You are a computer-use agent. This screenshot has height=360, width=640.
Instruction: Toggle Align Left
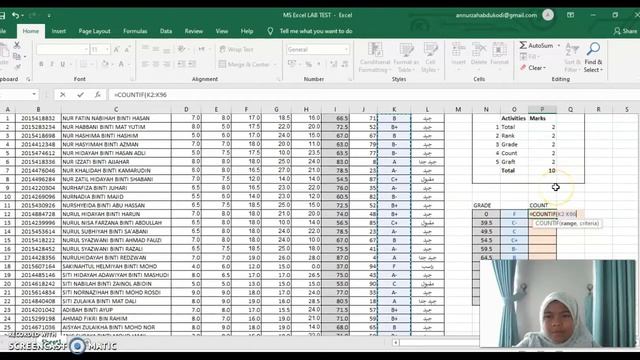145,64
